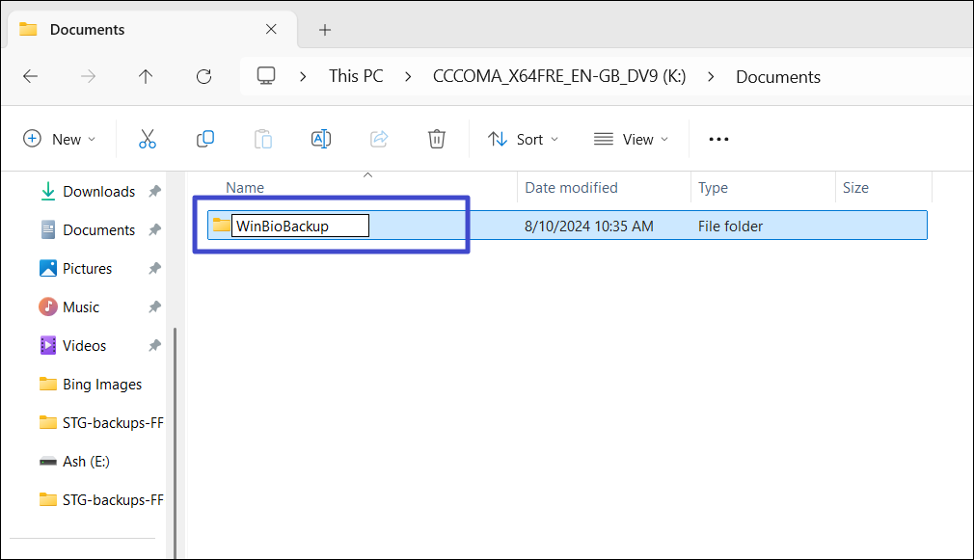Click the Cut scissors icon
This screenshot has height=560, width=974.
click(x=147, y=139)
